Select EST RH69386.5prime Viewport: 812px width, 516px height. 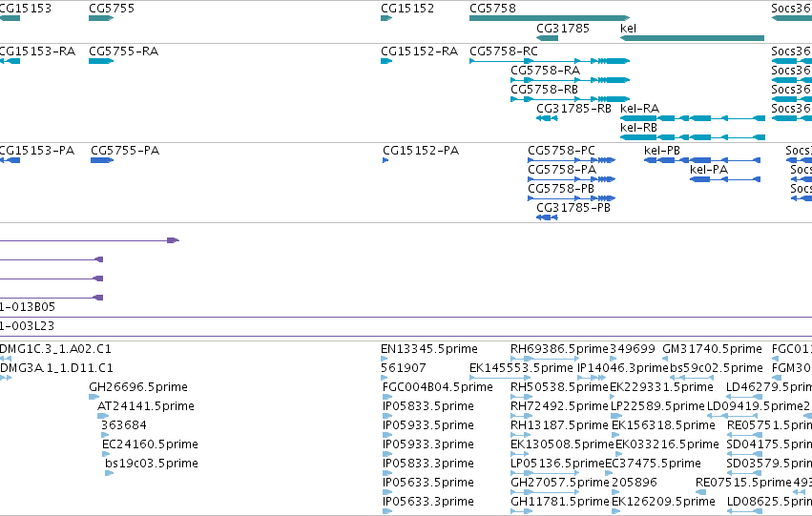coord(559,349)
